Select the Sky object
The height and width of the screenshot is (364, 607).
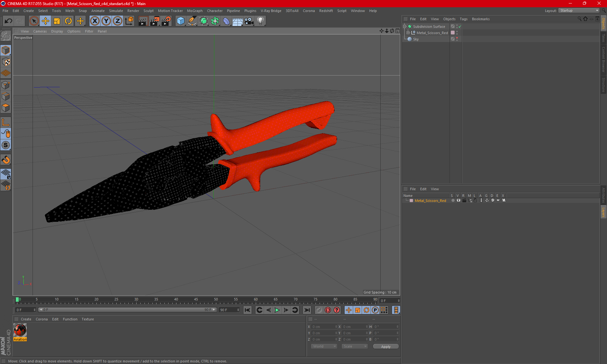[x=416, y=39]
